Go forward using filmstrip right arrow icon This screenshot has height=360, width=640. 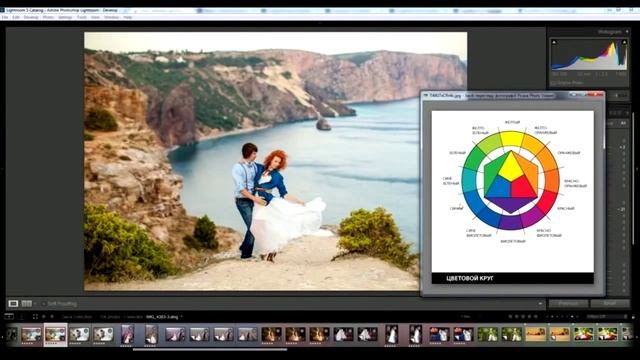[x=52, y=317]
